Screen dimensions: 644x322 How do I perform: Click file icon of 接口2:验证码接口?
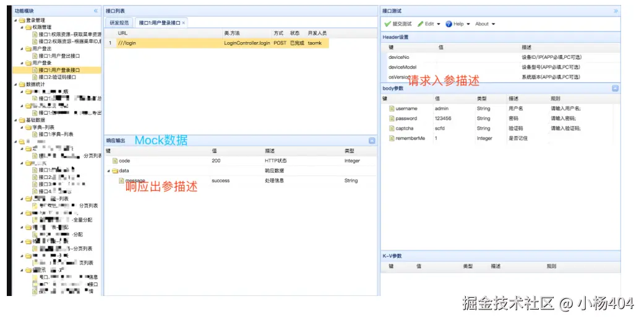35,77
